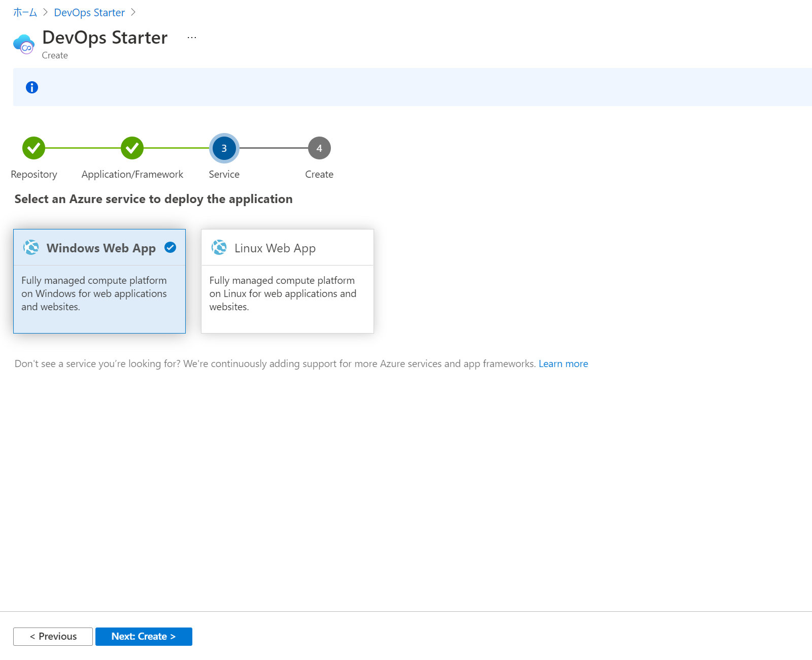
Task: Navigate to ホーム breadcrumb
Action: click(25, 12)
